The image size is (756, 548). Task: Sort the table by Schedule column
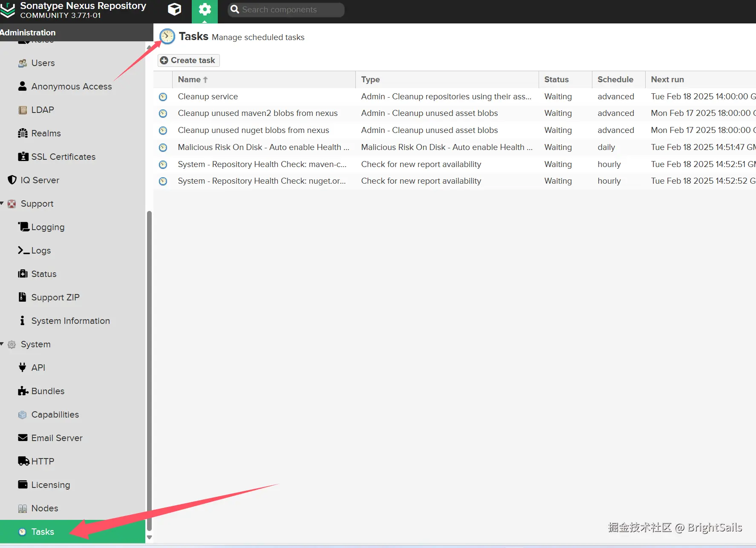click(618, 80)
